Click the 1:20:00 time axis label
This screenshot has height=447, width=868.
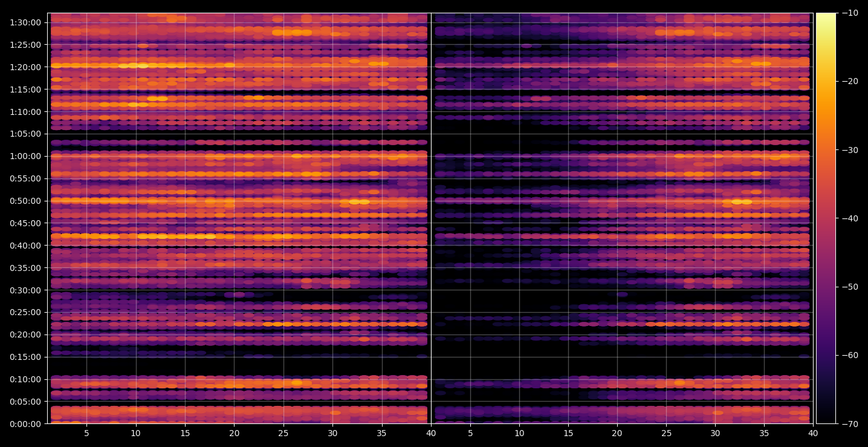[25, 67]
